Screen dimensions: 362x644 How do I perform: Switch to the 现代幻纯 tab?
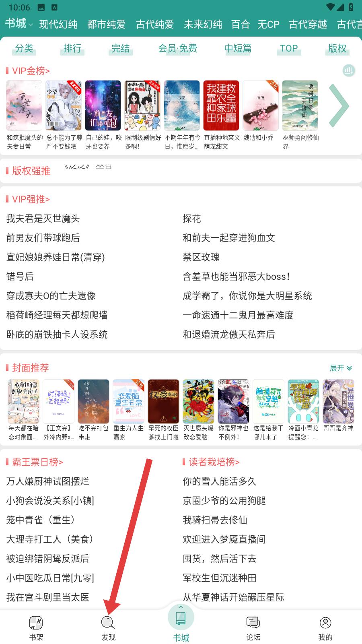click(58, 24)
